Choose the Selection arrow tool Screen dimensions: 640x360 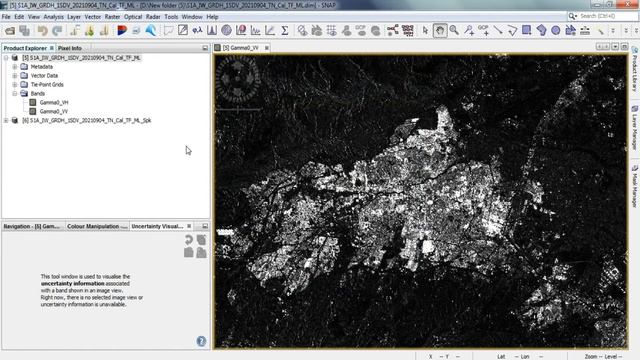coord(425,31)
